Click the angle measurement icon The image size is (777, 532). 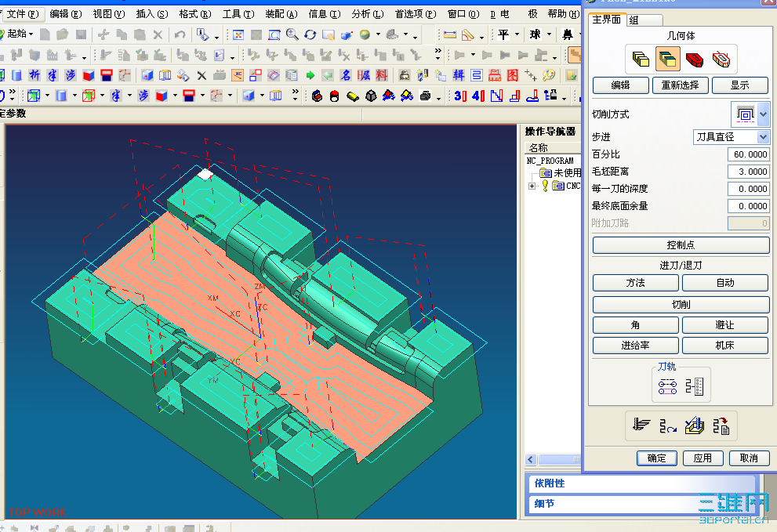(x=468, y=34)
